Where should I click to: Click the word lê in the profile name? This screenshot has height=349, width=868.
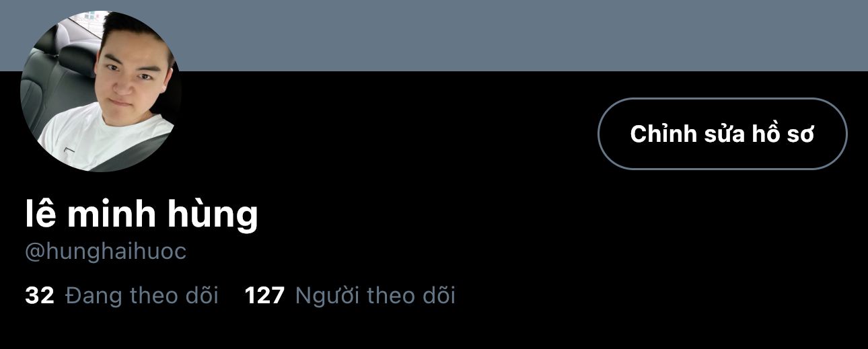click(x=40, y=215)
